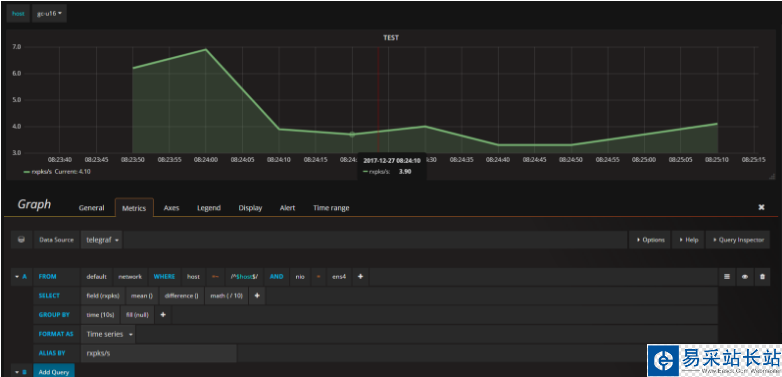Collapse query A using its arrow

(16, 276)
